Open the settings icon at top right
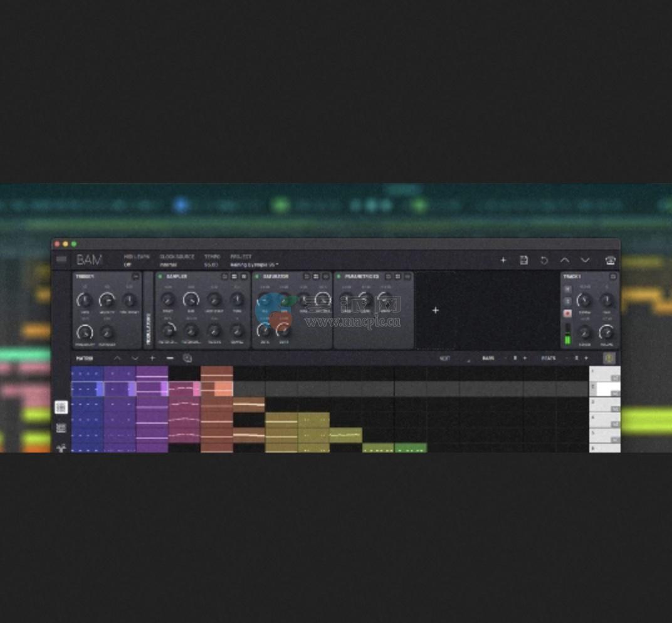Screen dimensions: 672x623 tap(609, 260)
